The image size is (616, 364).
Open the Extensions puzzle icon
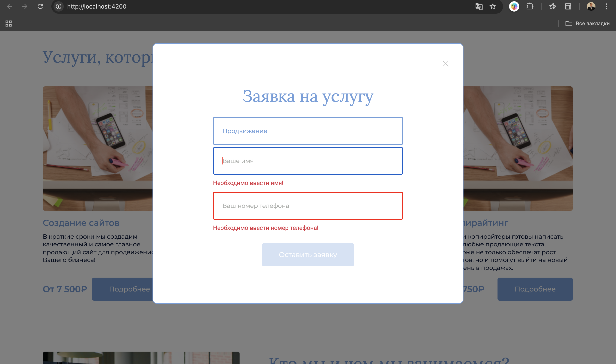[530, 6]
